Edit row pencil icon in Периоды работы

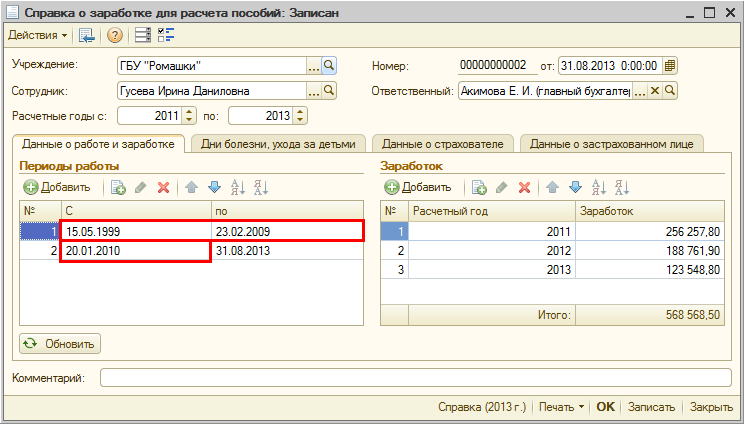(x=140, y=188)
